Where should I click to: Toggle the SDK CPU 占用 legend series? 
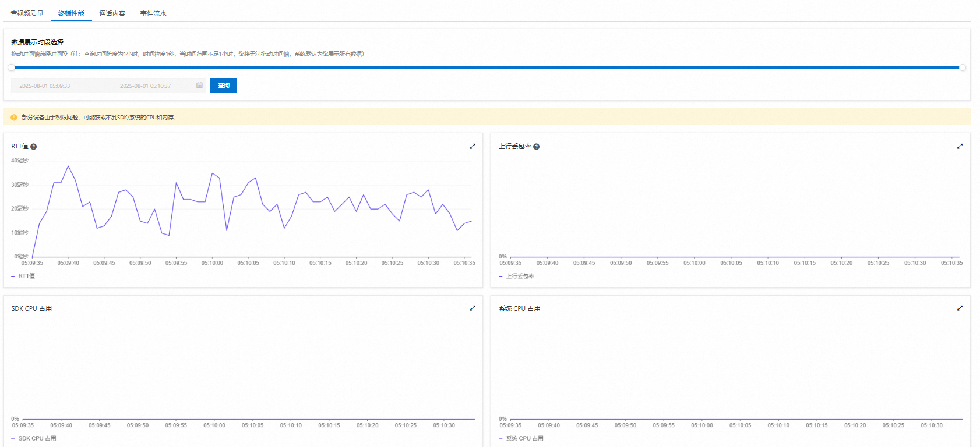(34, 438)
